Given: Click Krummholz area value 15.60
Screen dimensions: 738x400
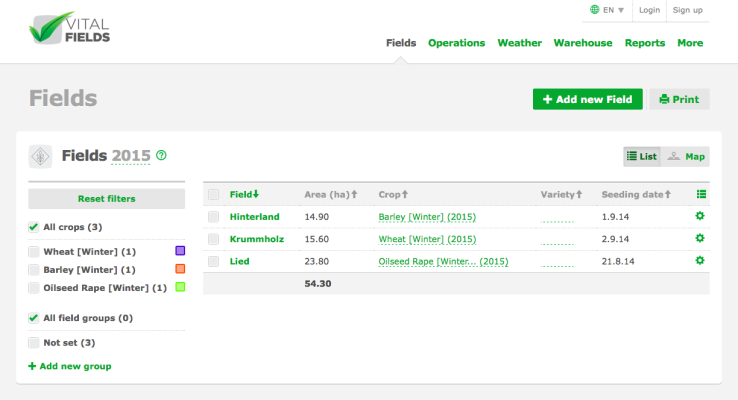Looking at the screenshot, I should click(317, 239).
